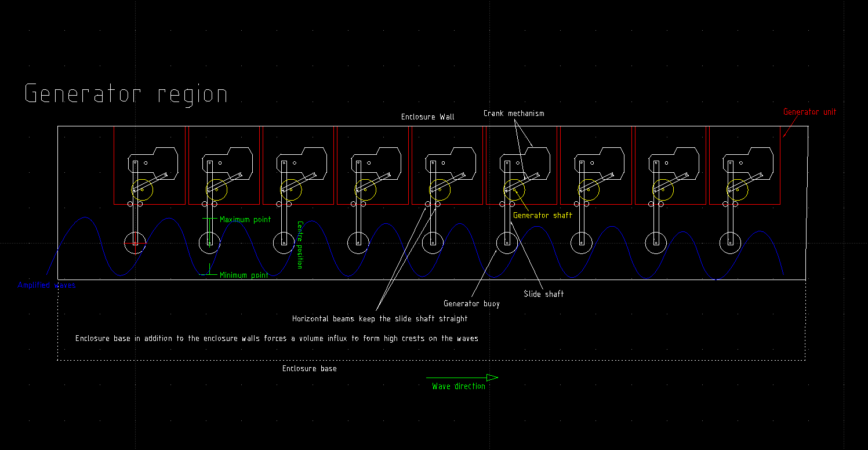
Task: Select the 'Generator region' title text
Action: [126, 94]
